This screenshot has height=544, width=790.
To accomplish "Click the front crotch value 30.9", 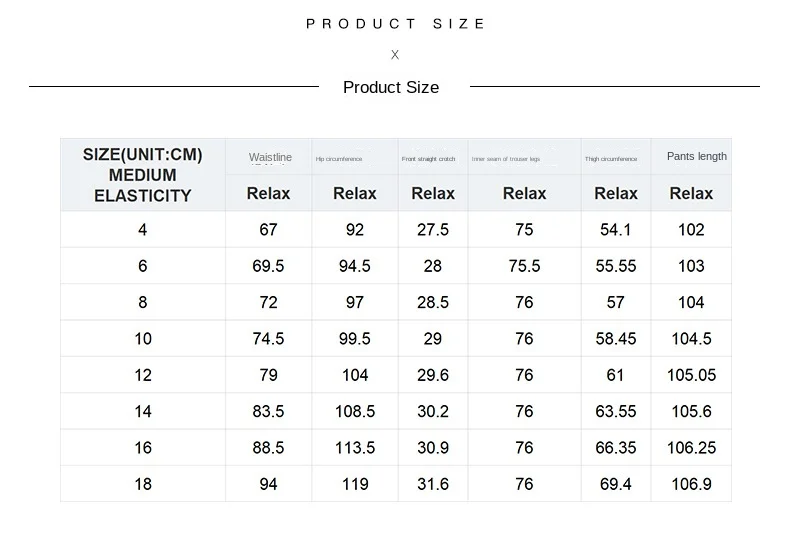I will (x=433, y=448).
